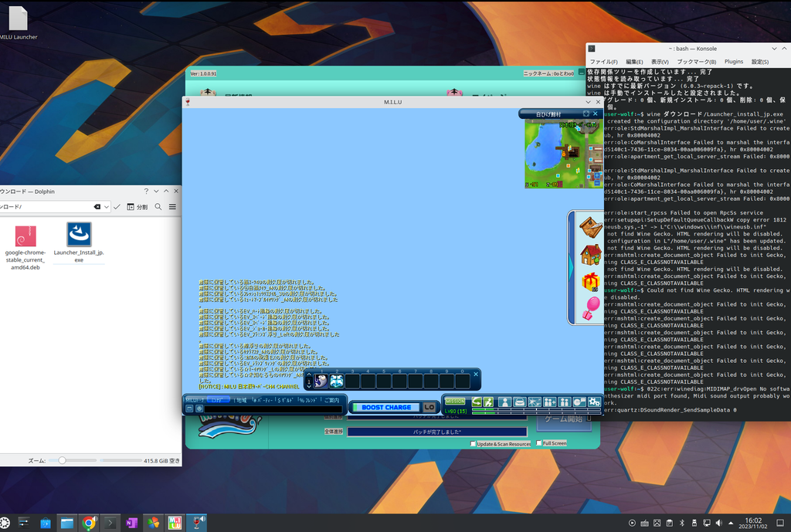Toggle the LO button beside Boost Charge
This screenshot has height=532, width=791.
tap(429, 407)
